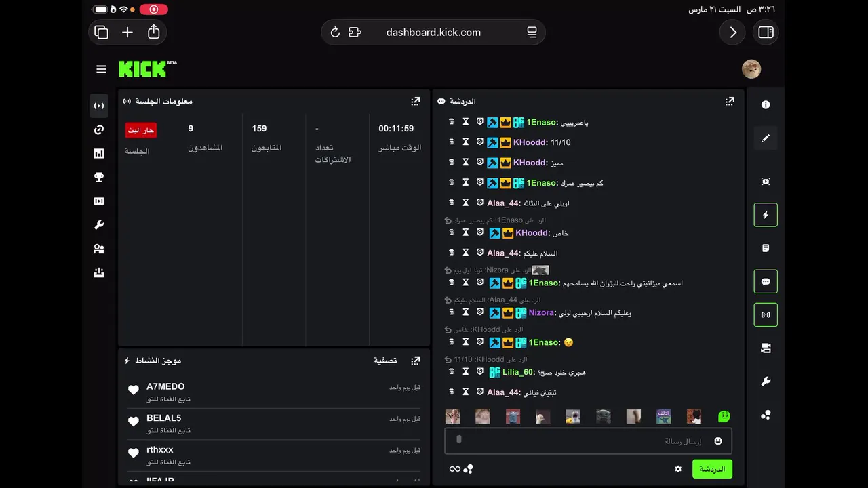Toggle the session info broadcast widget in right sidebar

pyautogui.click(x=766, y=315)
